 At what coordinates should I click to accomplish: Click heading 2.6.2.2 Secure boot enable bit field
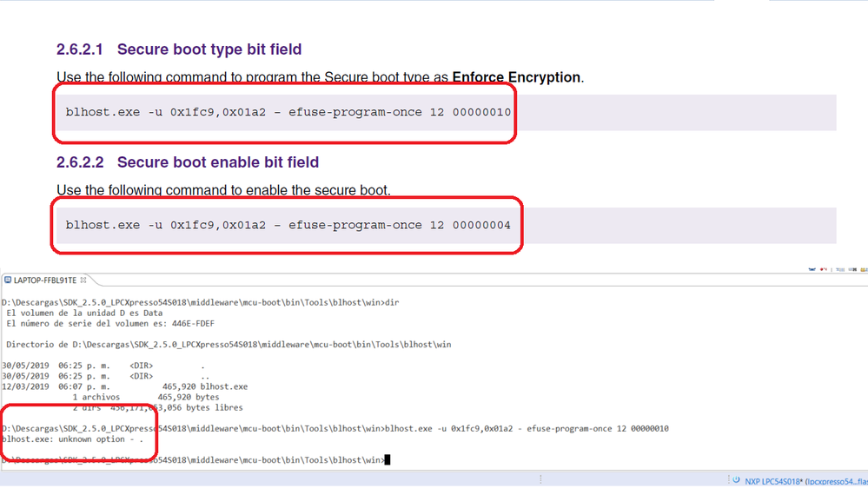[x=188, y=162]
